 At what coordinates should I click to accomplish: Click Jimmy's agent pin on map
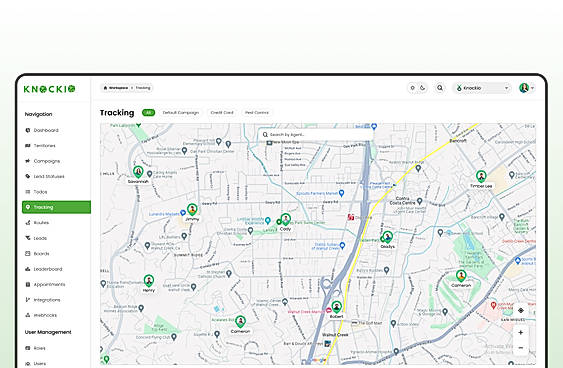[192, 209]
